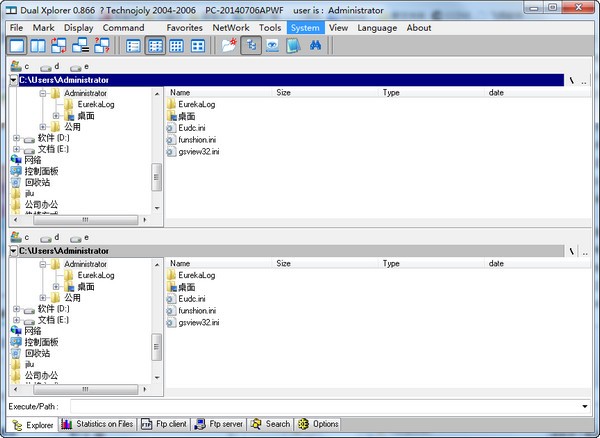Expand 文档 (E:) drive in bottom tree

17,320
